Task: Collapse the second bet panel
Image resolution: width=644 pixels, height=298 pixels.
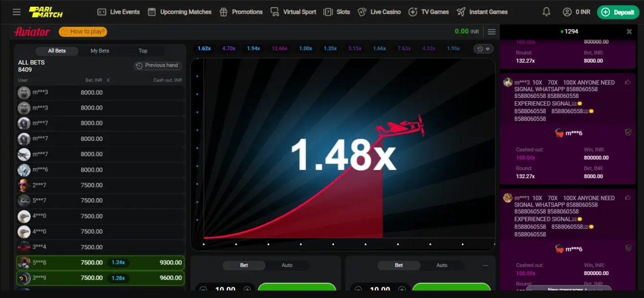Action: 485,265
